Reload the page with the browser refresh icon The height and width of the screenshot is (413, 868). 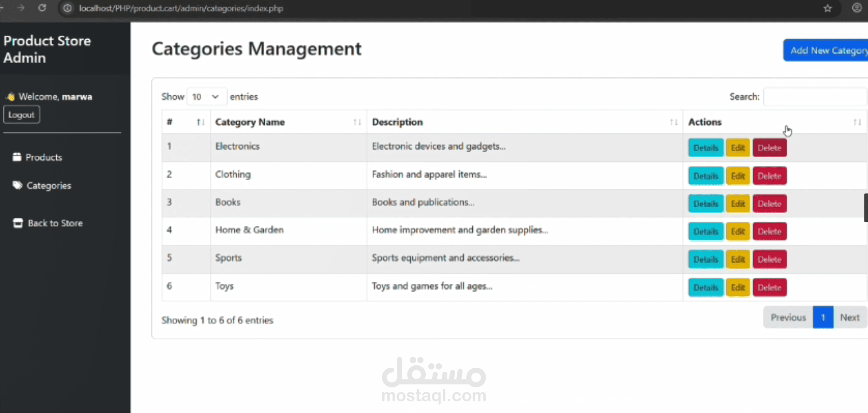(42, 8)
